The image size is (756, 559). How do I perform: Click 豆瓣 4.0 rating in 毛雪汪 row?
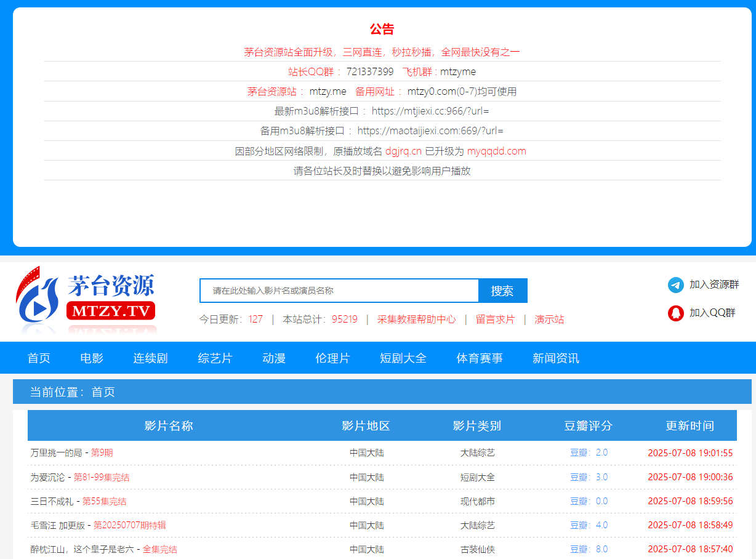589,525
